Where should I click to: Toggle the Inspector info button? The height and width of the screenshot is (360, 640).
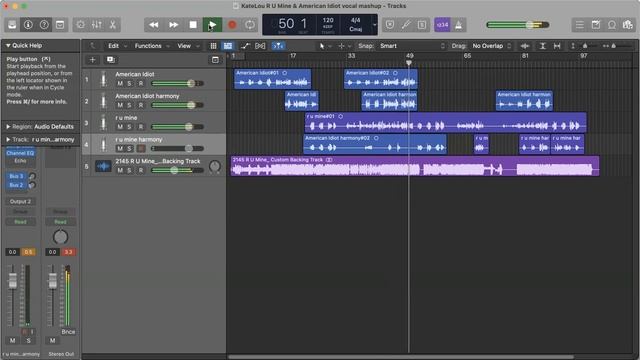(x=28, y=25)
